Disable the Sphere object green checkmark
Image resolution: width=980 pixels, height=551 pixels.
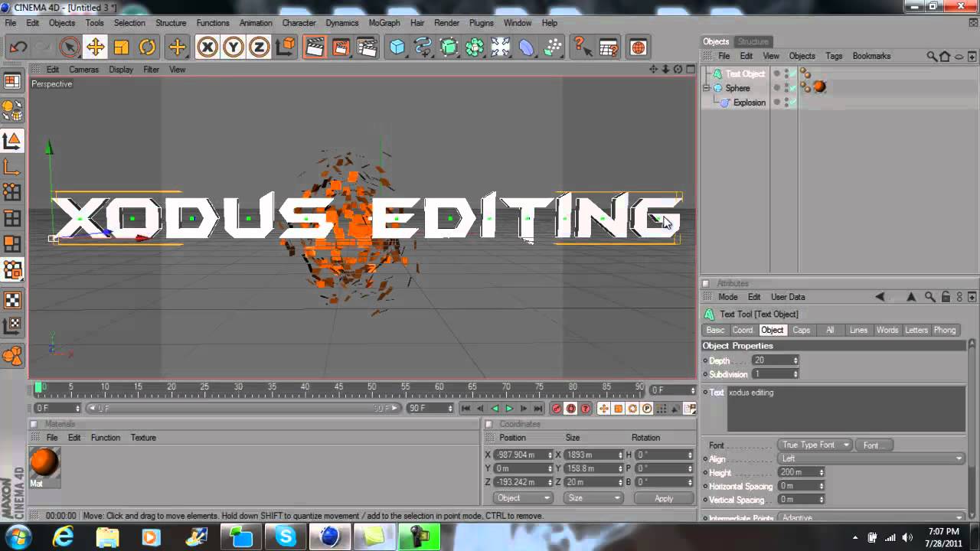793,88
